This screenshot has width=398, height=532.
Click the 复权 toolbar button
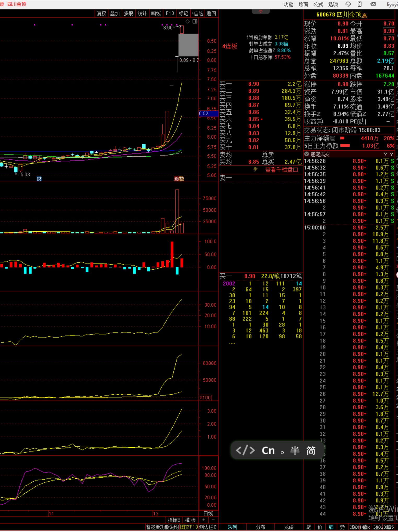(101, 13)
